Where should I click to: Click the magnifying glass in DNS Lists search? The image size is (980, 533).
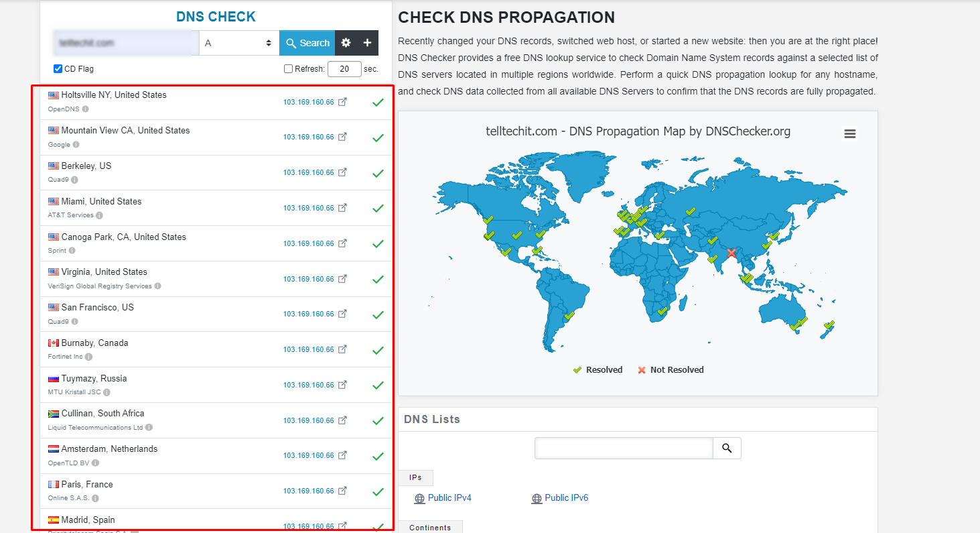(x=727, y=448)
